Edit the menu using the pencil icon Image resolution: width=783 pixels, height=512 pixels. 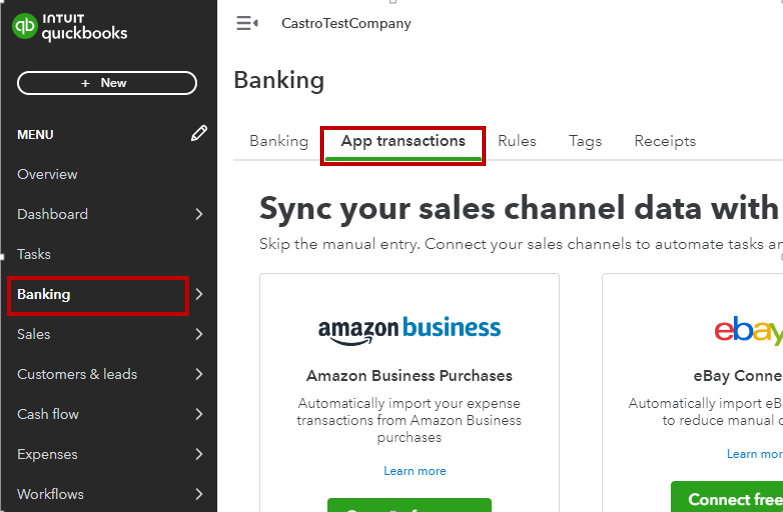pyautogui.click(x=199, y=133)
